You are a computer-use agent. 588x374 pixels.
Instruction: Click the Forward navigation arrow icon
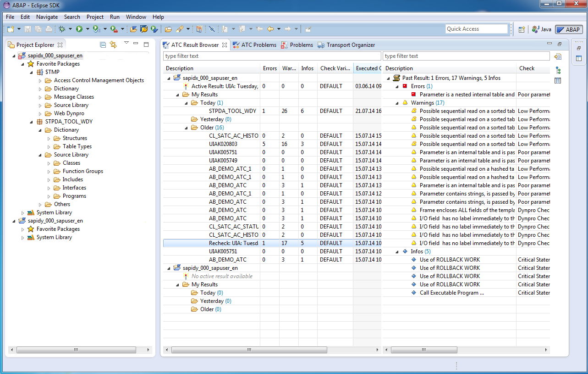point(288,29)
